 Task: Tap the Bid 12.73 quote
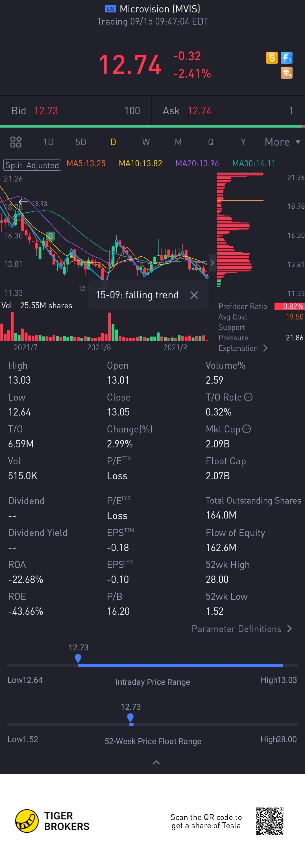click(x=75, y=111)
